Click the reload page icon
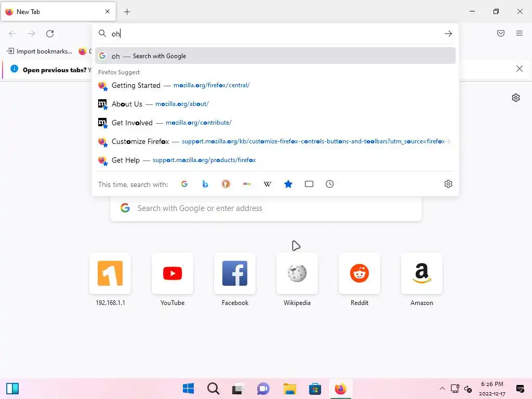Image resolution: width=532 pixels, height=399 pixels. [x=50, y=34]
